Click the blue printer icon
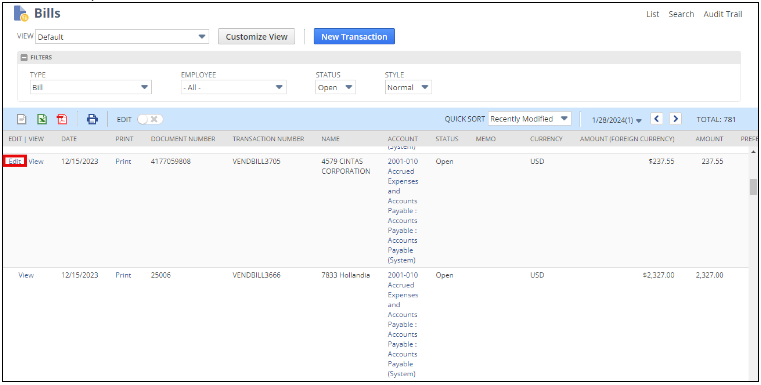 92,119
